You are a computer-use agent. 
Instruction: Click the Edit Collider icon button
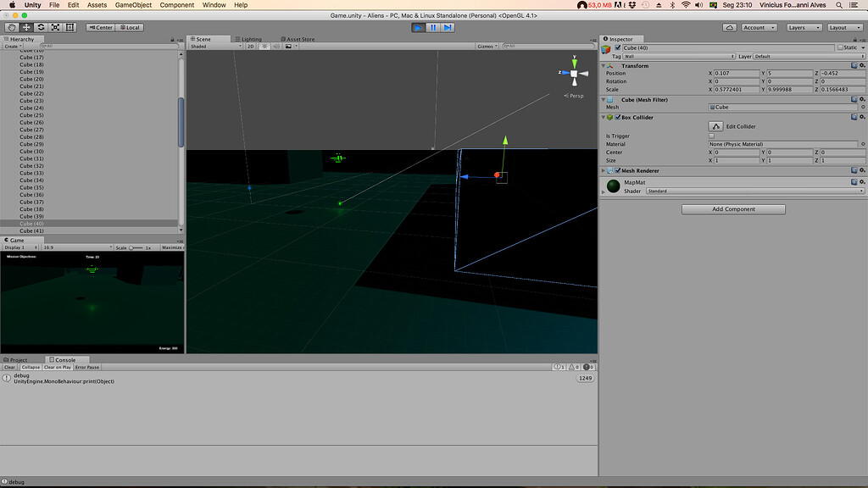pos(716,126)
